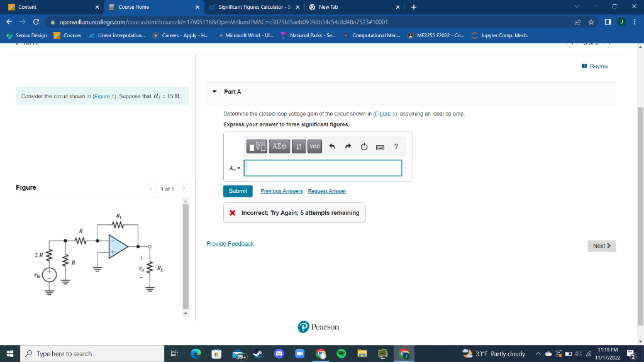Reload the current page

click(x=36, y=22)
